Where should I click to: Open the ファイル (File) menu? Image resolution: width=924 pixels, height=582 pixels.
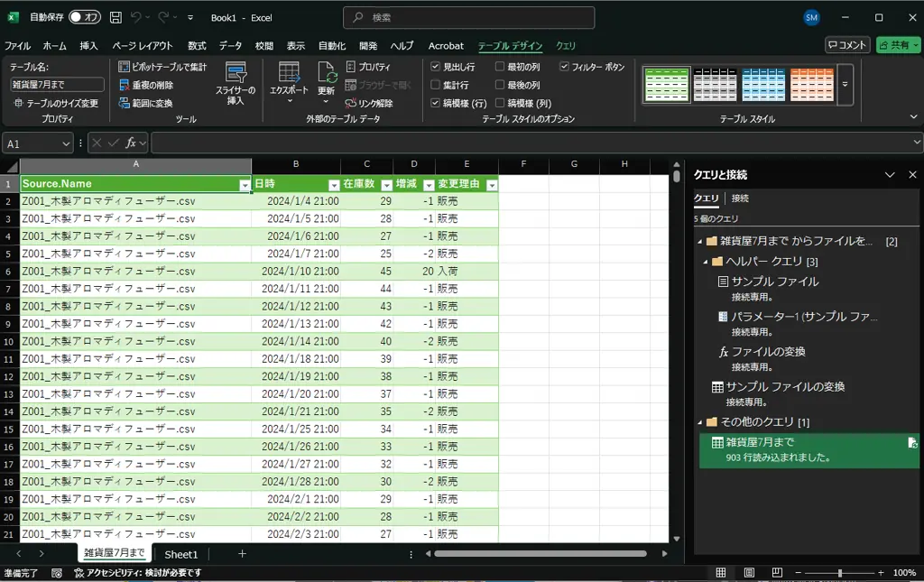18,45
